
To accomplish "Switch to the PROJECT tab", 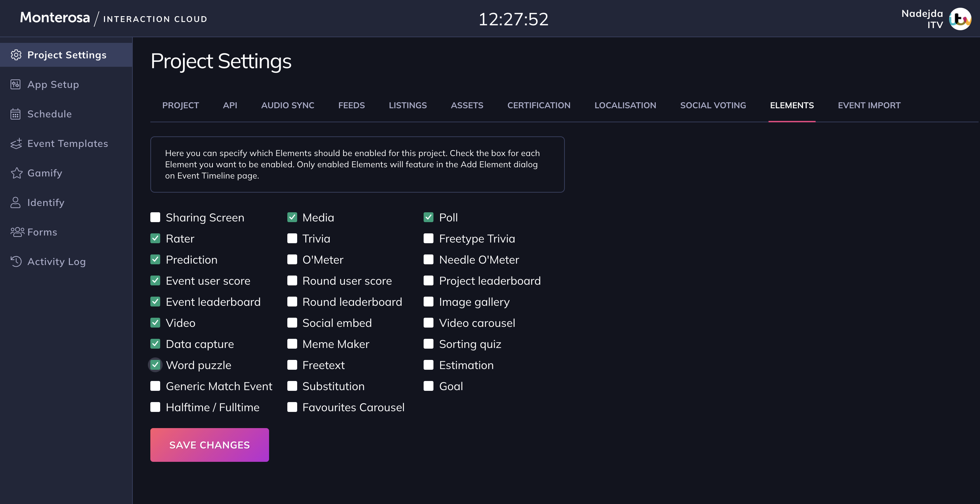I will pyautogui.click(x=180, y=105).
